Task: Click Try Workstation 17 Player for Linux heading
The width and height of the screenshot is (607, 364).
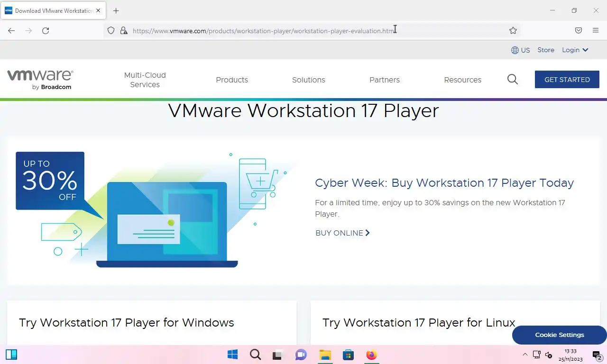Action: [419, 322]
